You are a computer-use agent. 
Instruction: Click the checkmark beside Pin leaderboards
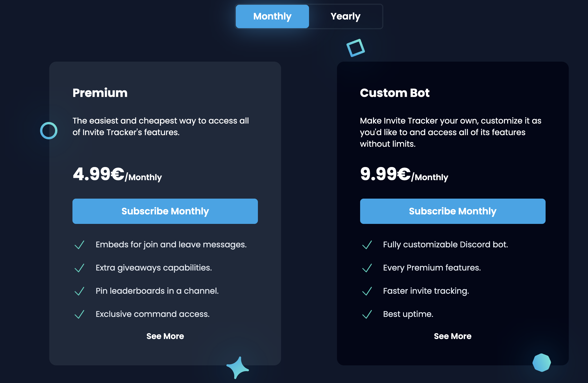coord(79,291)
